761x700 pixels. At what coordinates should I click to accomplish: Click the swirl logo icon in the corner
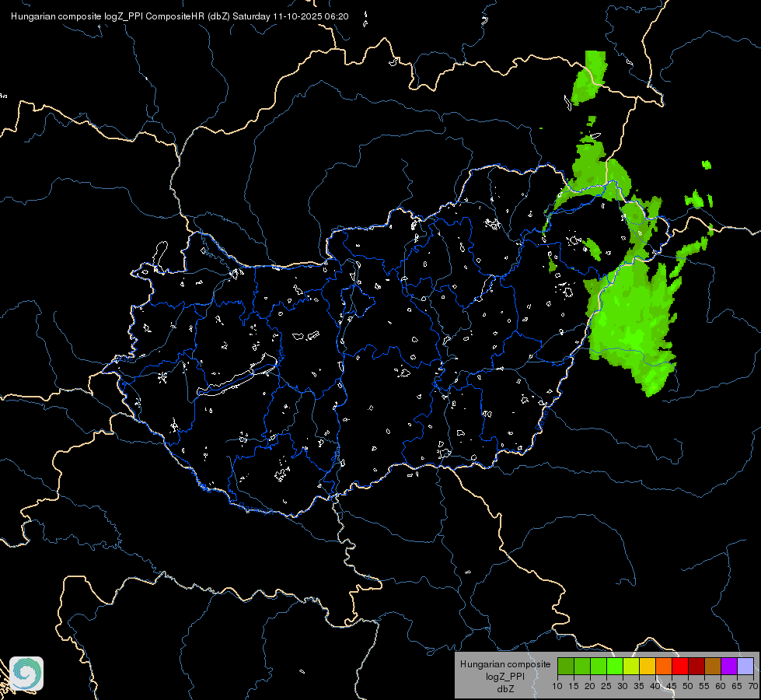click(26, 674)
